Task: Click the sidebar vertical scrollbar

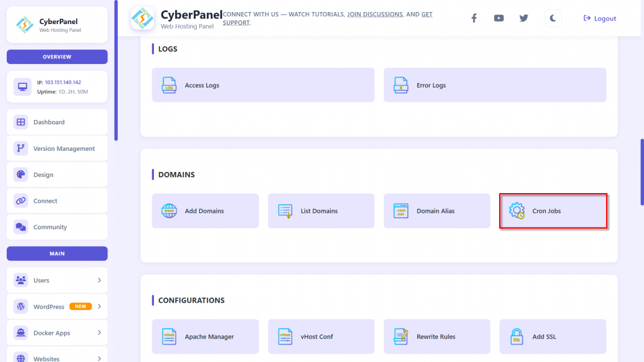Action: (116, 70)
